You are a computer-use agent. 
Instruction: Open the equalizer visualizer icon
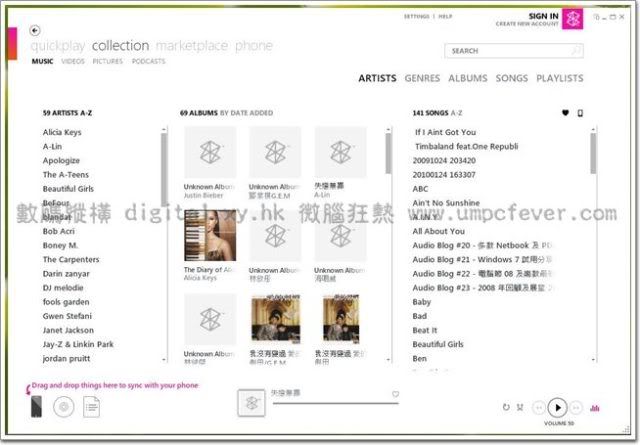click(x=595, y=407)
